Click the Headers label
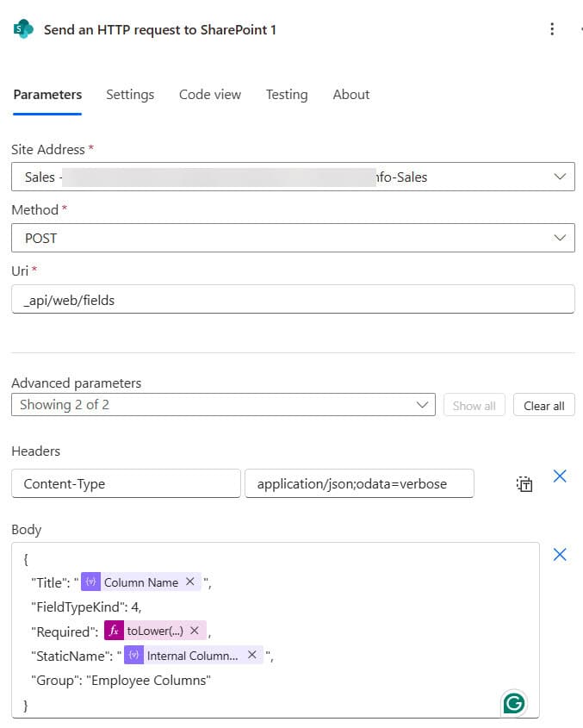 coord(36,451)
